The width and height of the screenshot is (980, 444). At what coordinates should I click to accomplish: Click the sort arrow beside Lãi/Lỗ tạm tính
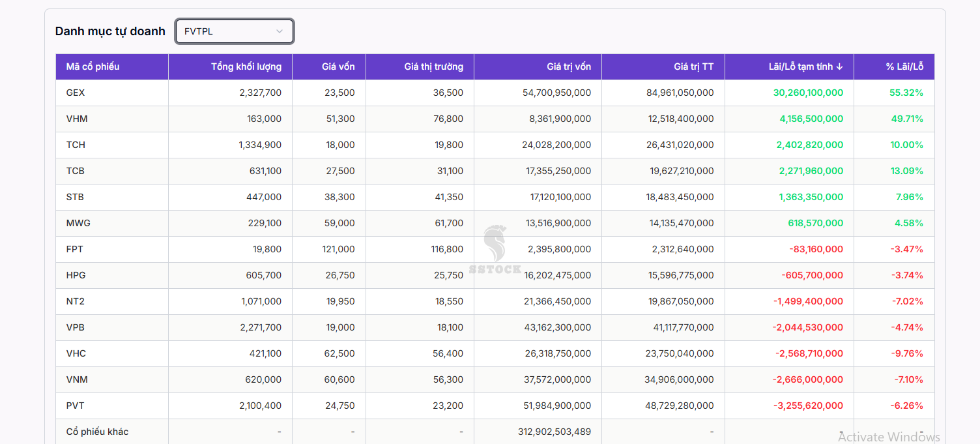[x=839, y=67]
